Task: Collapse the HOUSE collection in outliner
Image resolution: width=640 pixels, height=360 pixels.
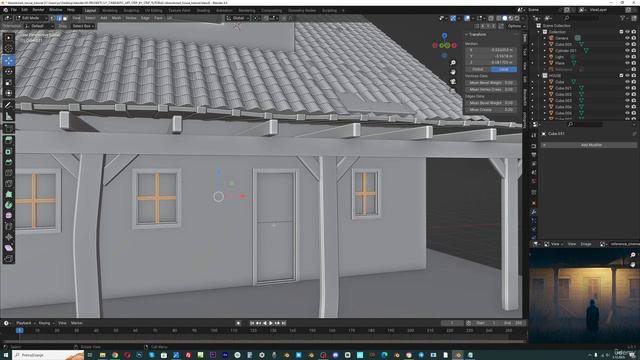Action: [539, 76]
